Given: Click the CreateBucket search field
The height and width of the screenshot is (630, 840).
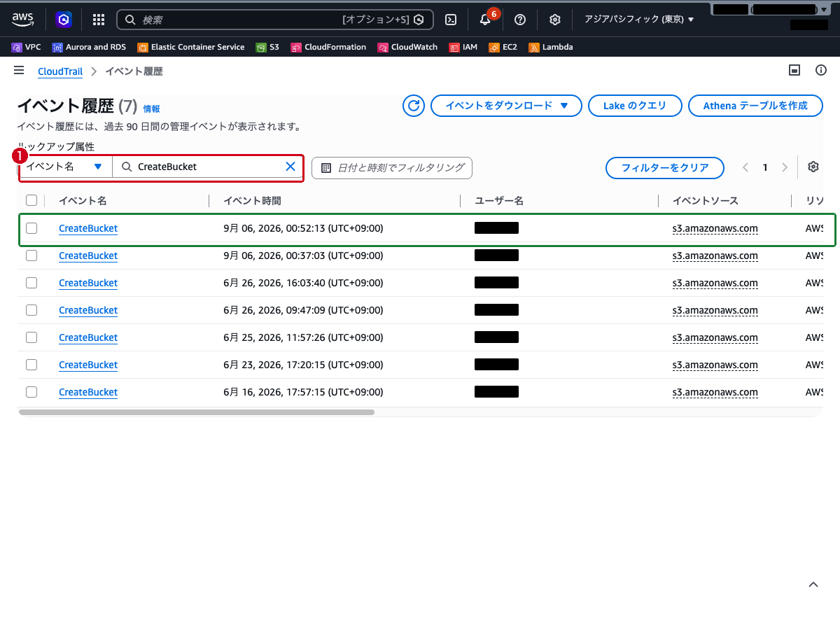Looking at the screenshot, I should [209, 167].
